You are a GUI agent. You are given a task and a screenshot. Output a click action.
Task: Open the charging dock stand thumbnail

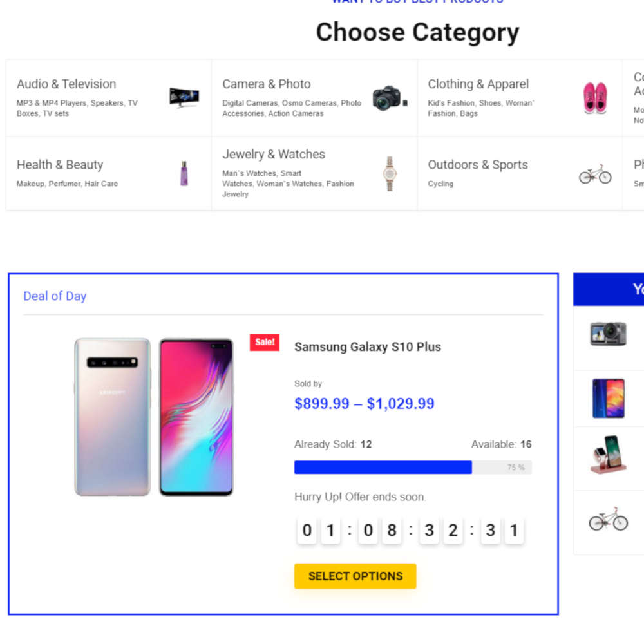(x=608, y=455)
